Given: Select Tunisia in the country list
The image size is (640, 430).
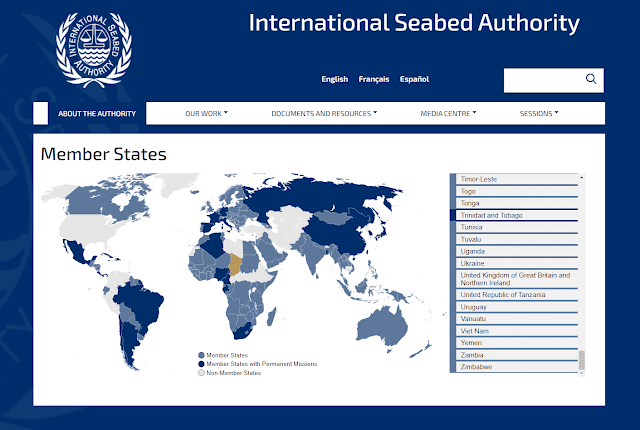Looking at the screenshot, I should click(517, 227).
